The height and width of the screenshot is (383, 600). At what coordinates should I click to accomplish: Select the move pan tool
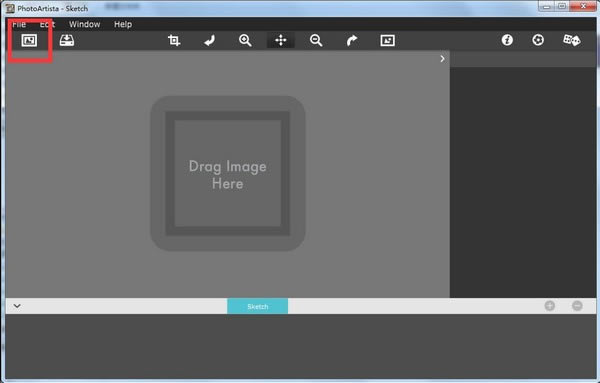tap(280, 40)
